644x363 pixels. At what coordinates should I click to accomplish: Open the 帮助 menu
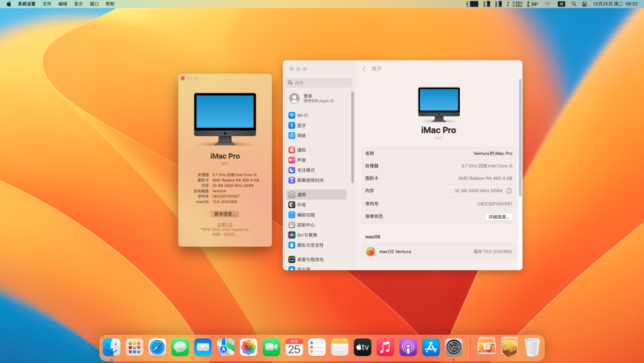pyautogui.click(x=110, y=4)
